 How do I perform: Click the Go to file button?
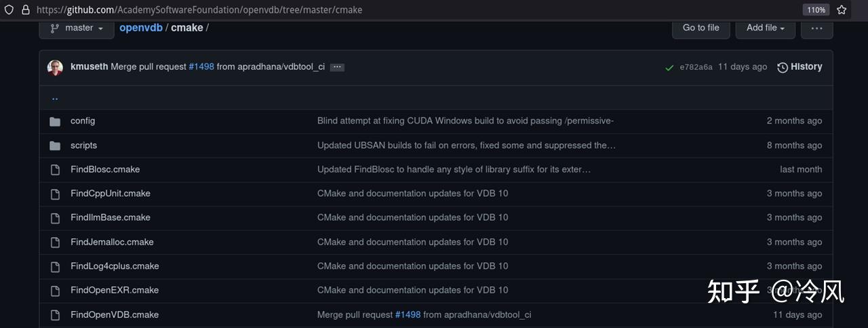pos(701,28)
